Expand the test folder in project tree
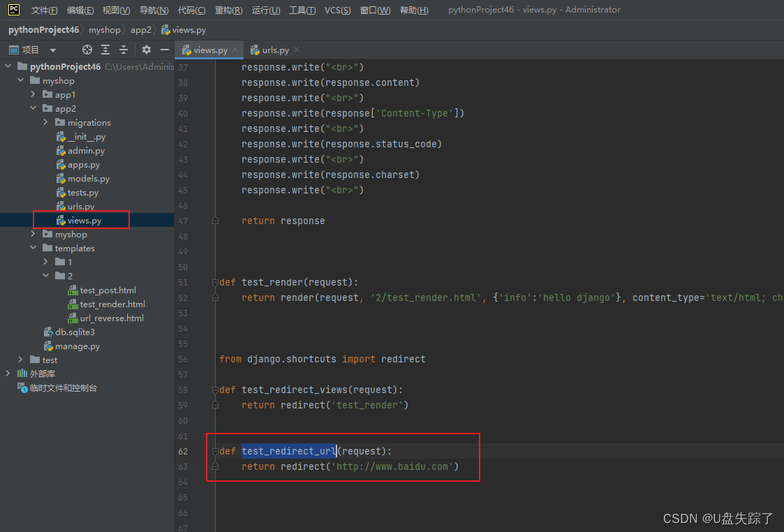The width and height of the screenshot is (784, 532). 20,360
